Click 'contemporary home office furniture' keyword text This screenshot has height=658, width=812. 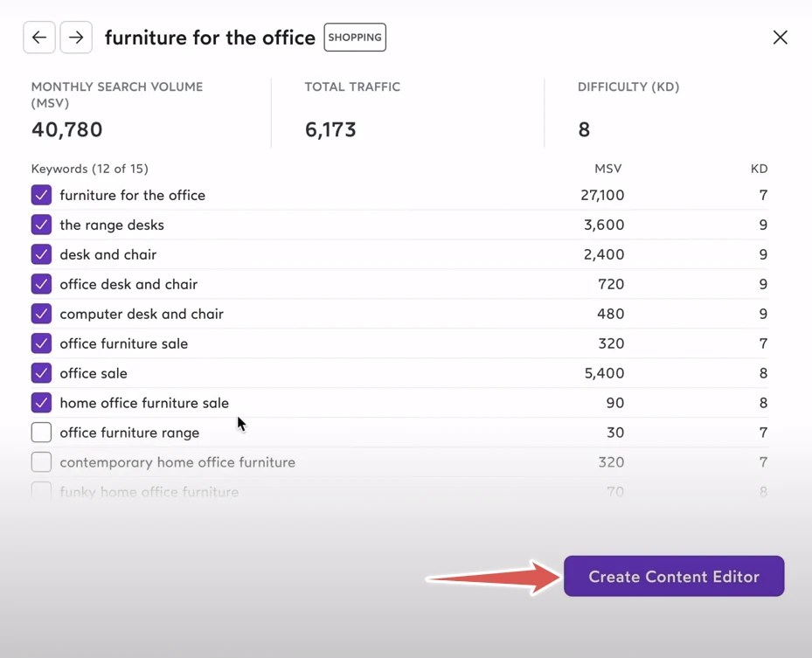click(177, 462)
